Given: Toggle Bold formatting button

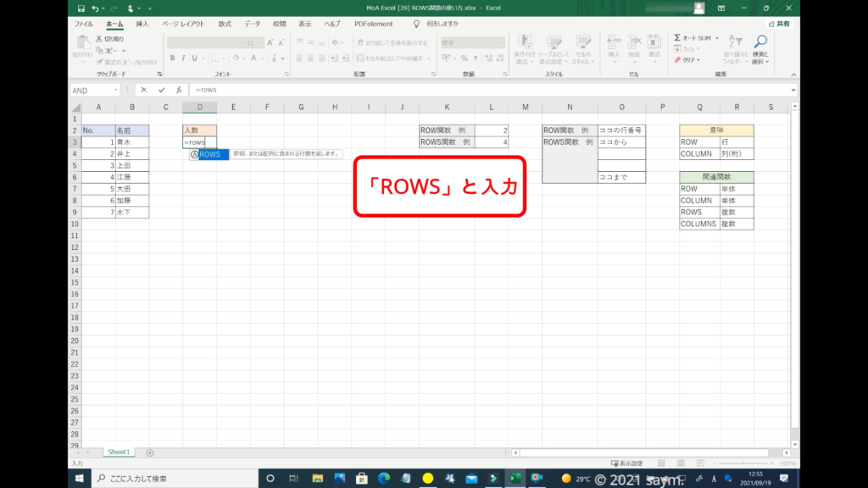Looking at the screenshot, I should pos(172,58).
